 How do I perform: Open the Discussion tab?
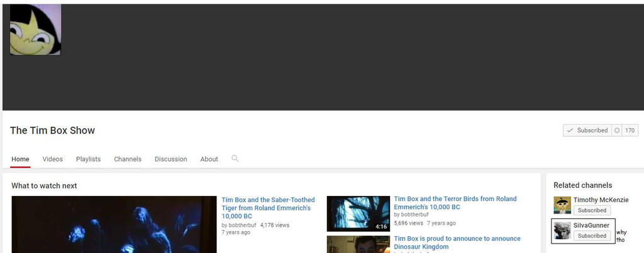171,159
